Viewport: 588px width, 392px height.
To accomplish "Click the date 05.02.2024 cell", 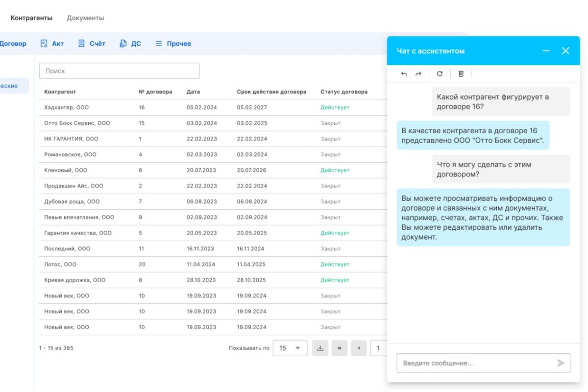I will click(x=201, y=107).
